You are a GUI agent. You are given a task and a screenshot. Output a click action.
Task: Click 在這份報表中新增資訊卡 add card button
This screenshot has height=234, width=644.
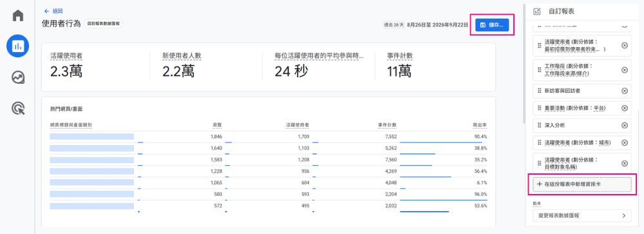(582, 184)
